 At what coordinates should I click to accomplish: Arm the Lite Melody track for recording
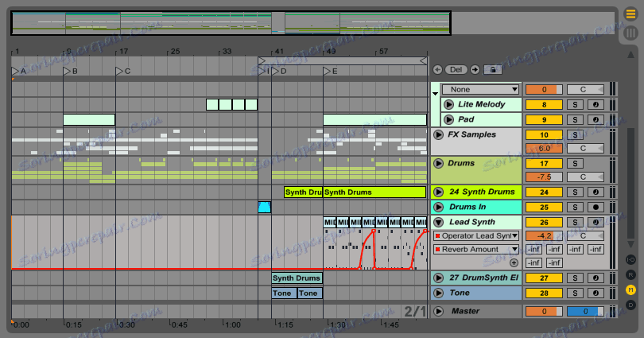coord(596,105)
